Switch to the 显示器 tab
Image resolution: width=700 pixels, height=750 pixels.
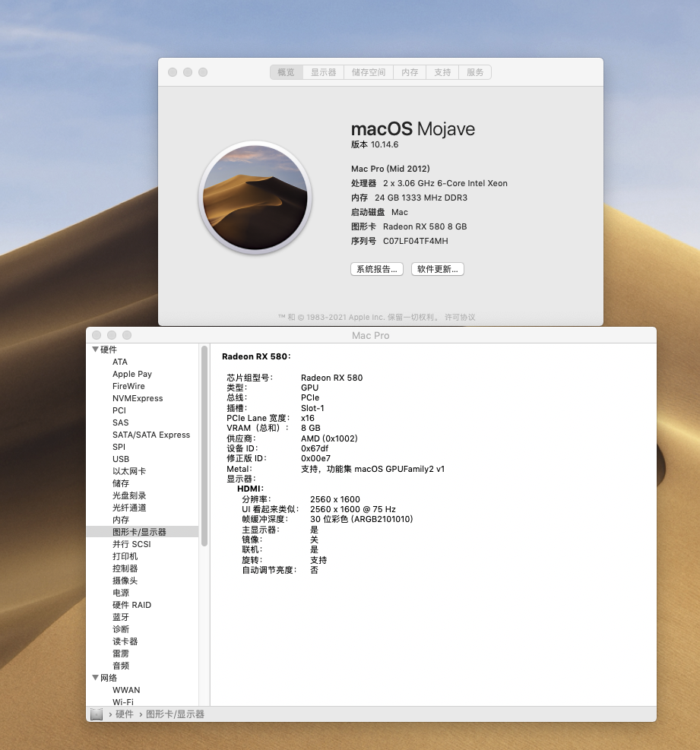(323, 72)
